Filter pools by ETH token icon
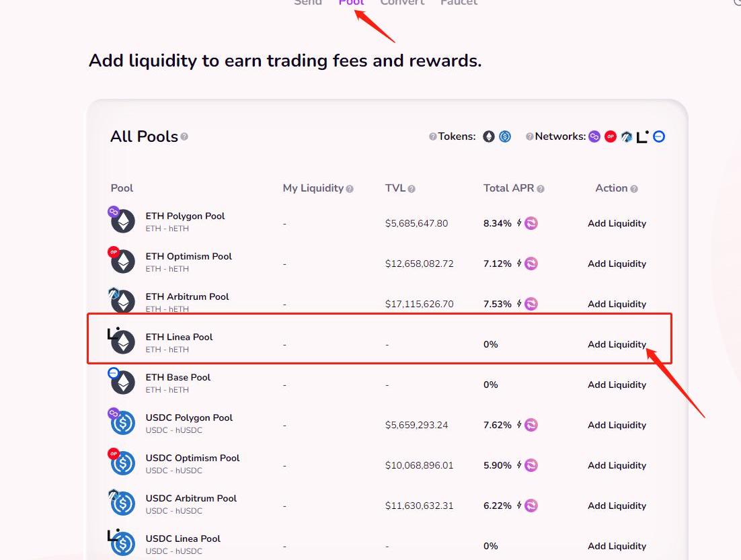The width and height of the screenshot is (741, 560). click(x=489, y=136)
